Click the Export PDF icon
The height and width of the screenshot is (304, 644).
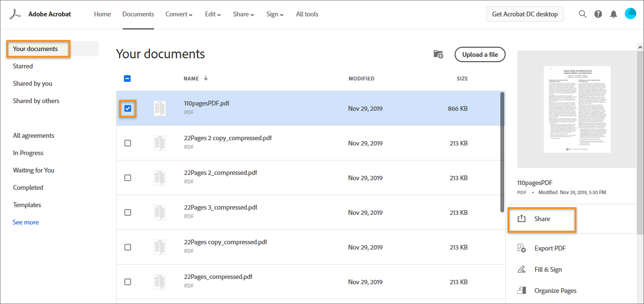coord(522,248)
